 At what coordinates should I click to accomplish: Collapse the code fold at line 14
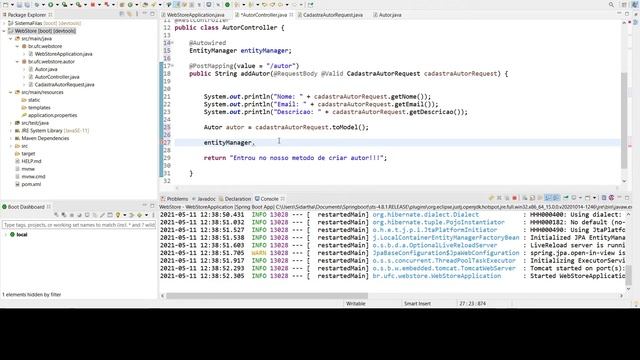(x=173, y=43)
